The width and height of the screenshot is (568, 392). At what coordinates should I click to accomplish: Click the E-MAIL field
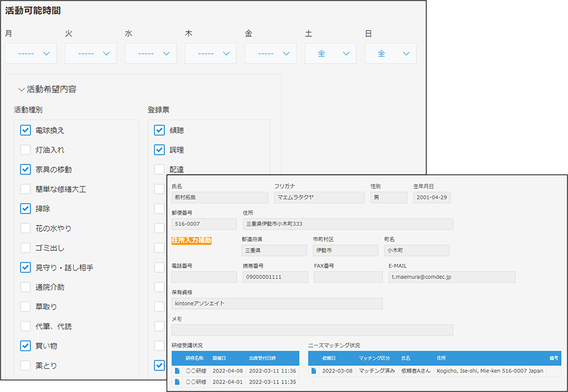pyautogui.click(x=452, y=277)
